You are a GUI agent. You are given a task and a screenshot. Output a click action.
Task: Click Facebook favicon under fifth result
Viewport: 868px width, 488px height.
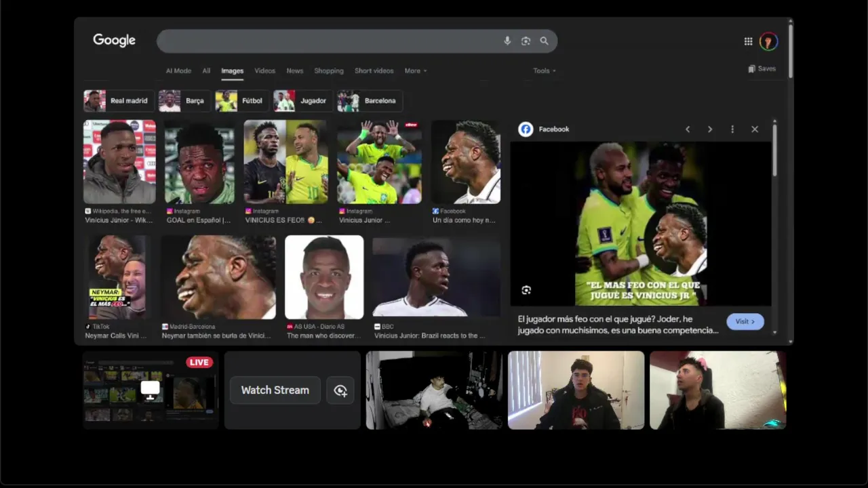click(435, 211)
